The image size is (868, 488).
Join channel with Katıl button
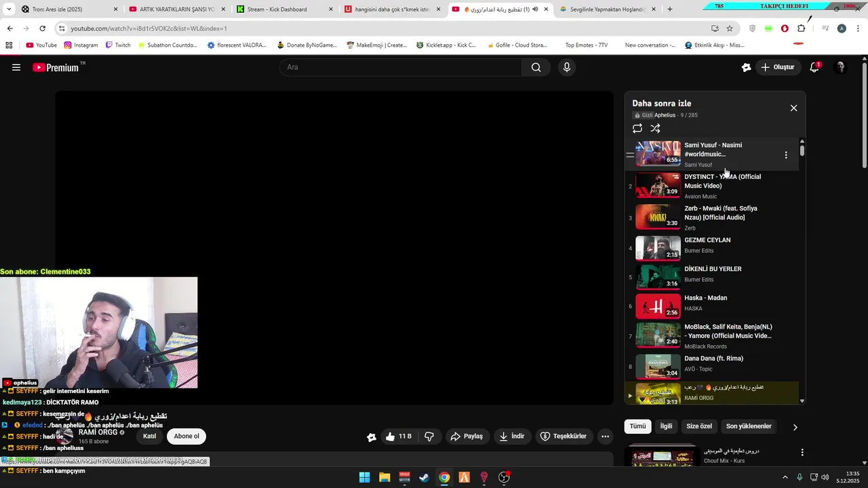(150, 436)
